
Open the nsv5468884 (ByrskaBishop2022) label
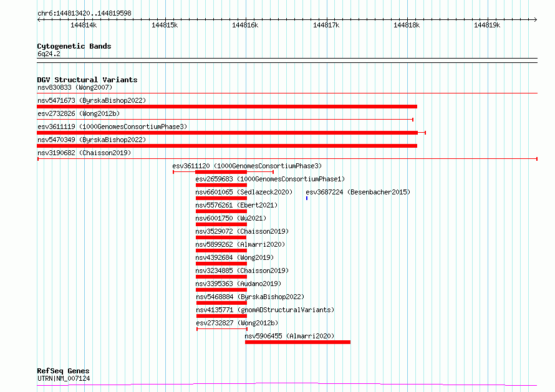pyautogui.click(x=250, y=297)
